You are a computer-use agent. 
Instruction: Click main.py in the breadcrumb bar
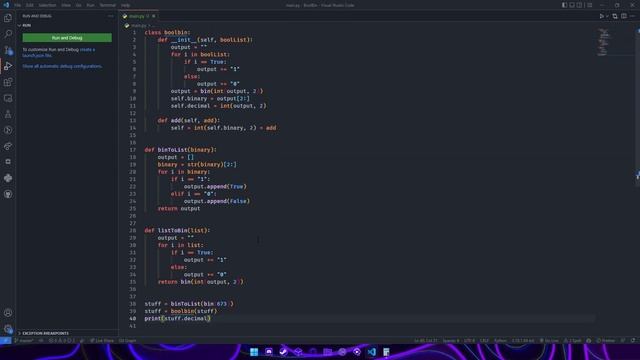click(138, 25)
